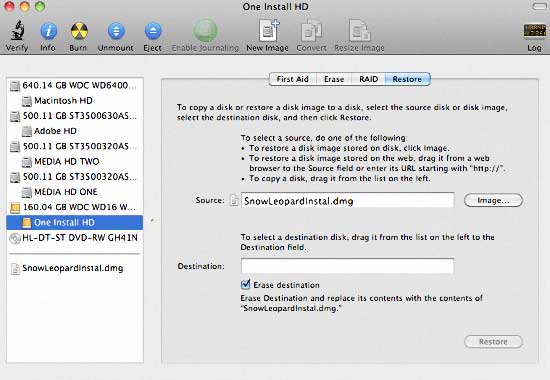550x380 pixels.
Task: Click the green zoom window button
Action: [x=40, y=6]
